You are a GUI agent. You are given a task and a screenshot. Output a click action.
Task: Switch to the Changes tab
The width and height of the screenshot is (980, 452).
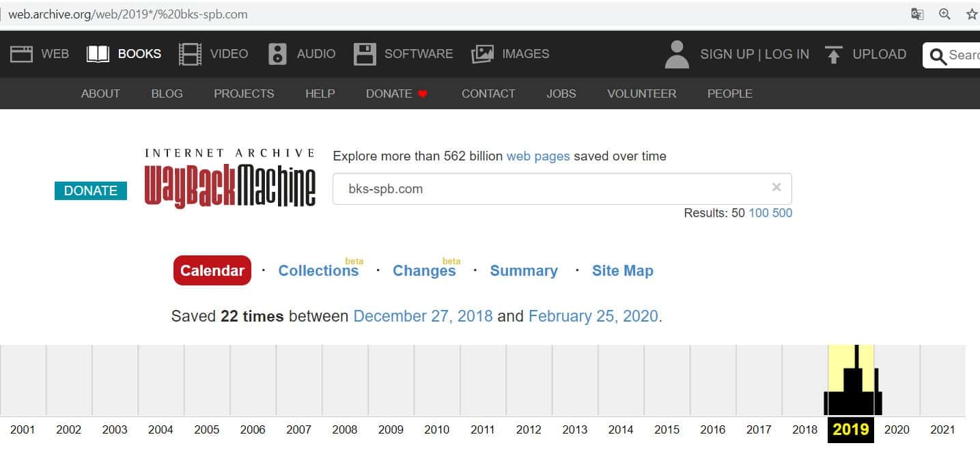(424, 270)
